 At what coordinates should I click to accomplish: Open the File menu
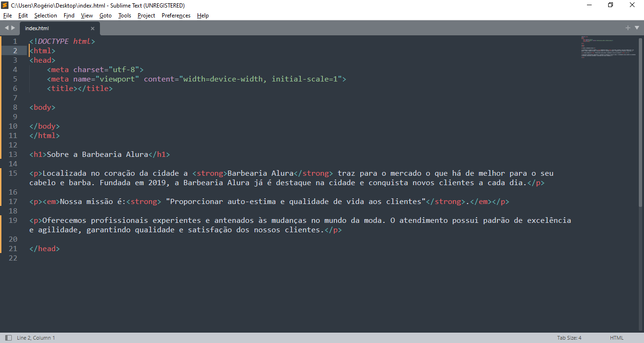[7, 16]
